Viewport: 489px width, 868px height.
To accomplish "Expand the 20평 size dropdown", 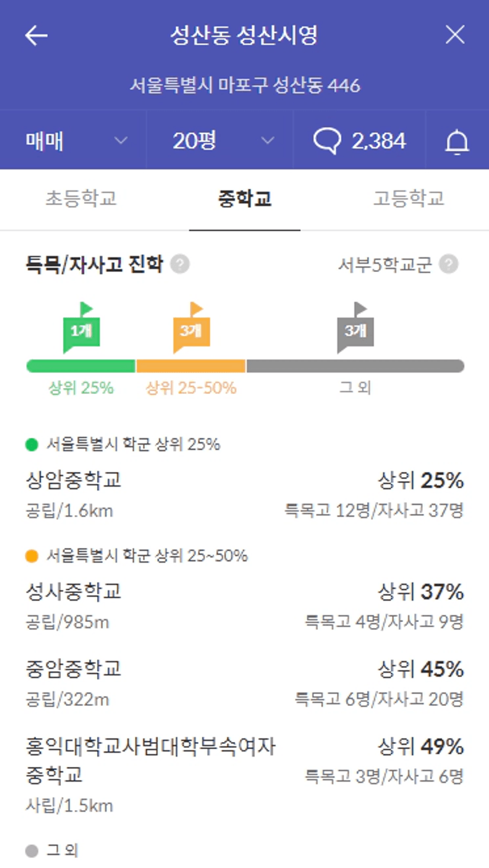I will (220, 140).
